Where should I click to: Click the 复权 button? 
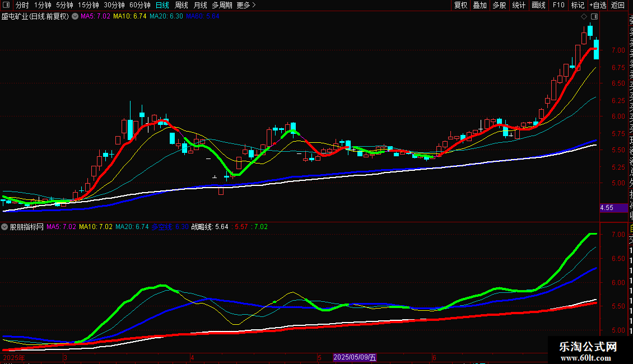coord(460,5)
